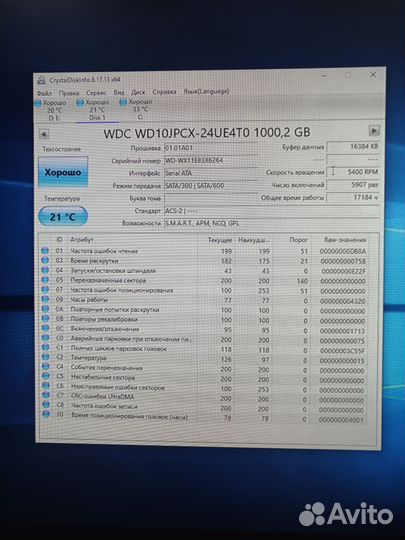Select the Нестабильные сектора attribute text
Viewport: 405px width, 540px height.
(103, 377)
